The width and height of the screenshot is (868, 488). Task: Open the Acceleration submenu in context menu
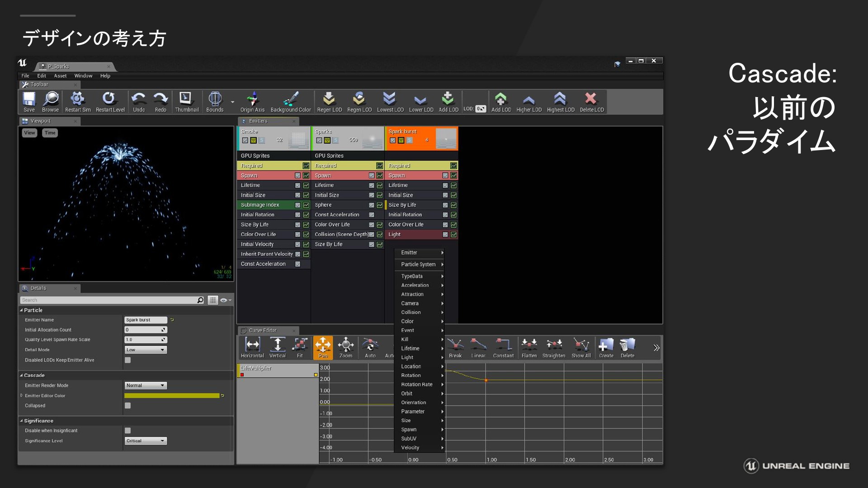[x=420, y=285]
